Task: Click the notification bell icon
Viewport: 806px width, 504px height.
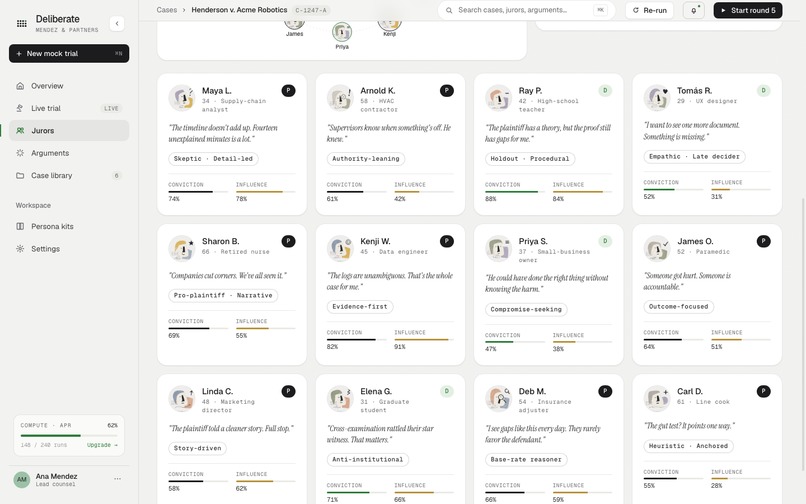Action: pyautogui.click(x=693, y=10)
